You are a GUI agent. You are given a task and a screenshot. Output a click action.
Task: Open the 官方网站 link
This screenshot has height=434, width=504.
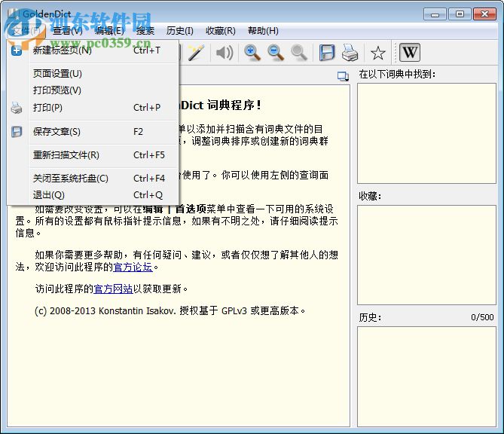click(x=113, y=289)
